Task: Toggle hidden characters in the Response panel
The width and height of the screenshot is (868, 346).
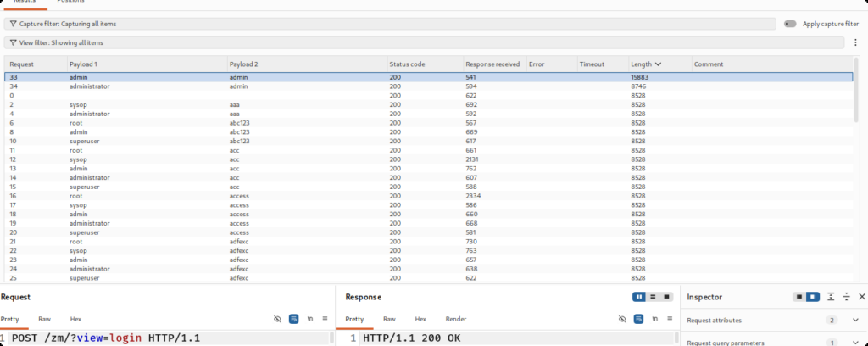Action: (x=621, y=319)
